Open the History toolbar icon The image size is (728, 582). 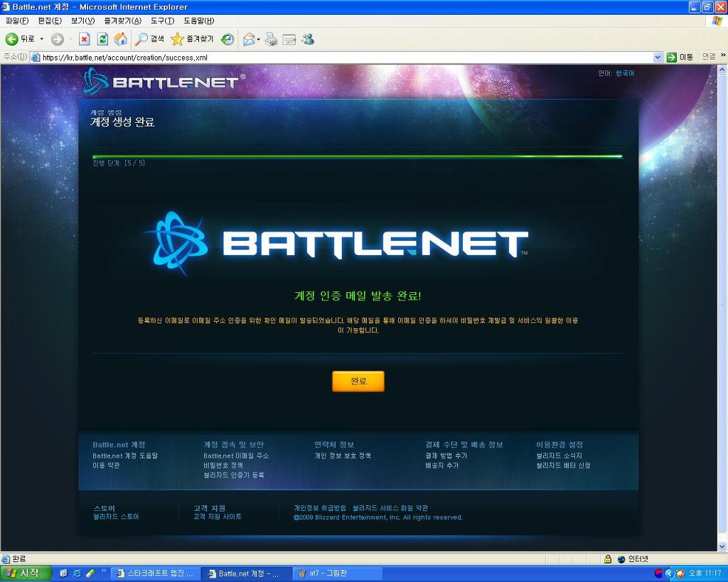point(227,40)
